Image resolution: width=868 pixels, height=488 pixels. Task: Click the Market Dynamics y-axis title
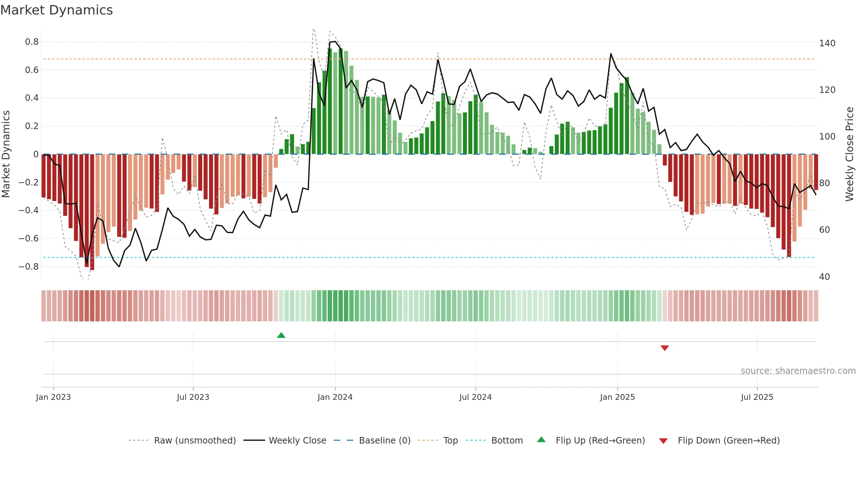(6, 154)
